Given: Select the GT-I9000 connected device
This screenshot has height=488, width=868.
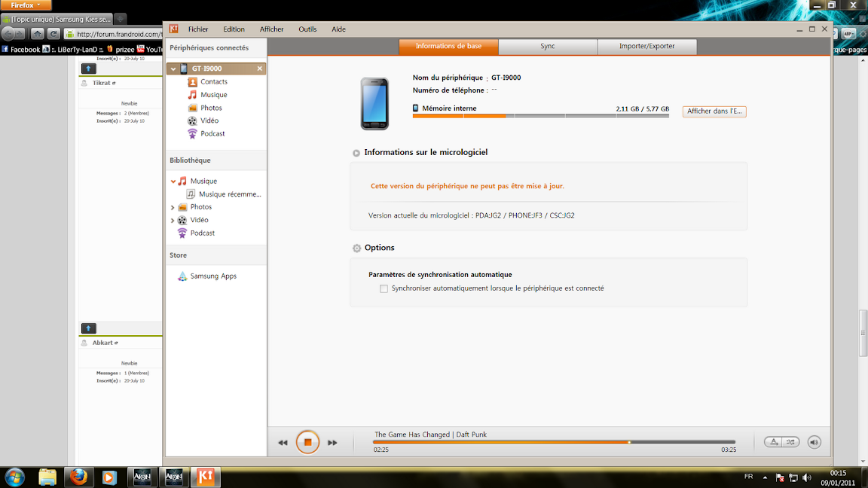Looking at the screenshot, I should click(216, 69).
